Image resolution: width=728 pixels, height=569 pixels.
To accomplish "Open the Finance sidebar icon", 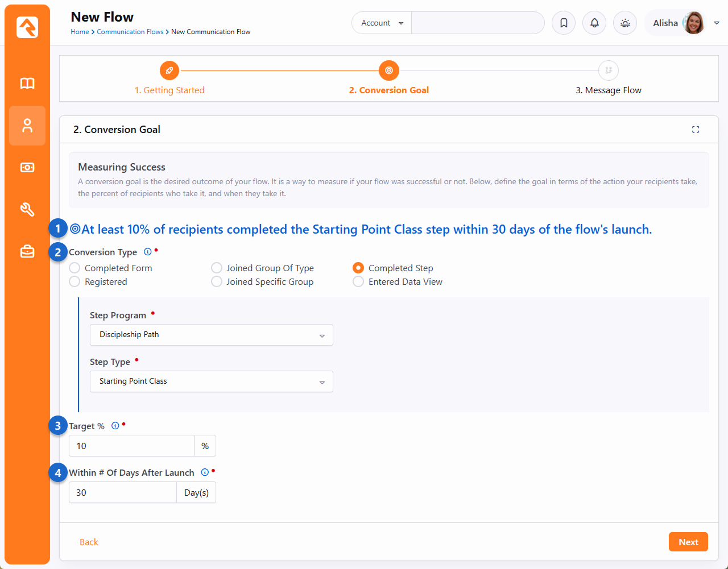I will coord(27,168).
